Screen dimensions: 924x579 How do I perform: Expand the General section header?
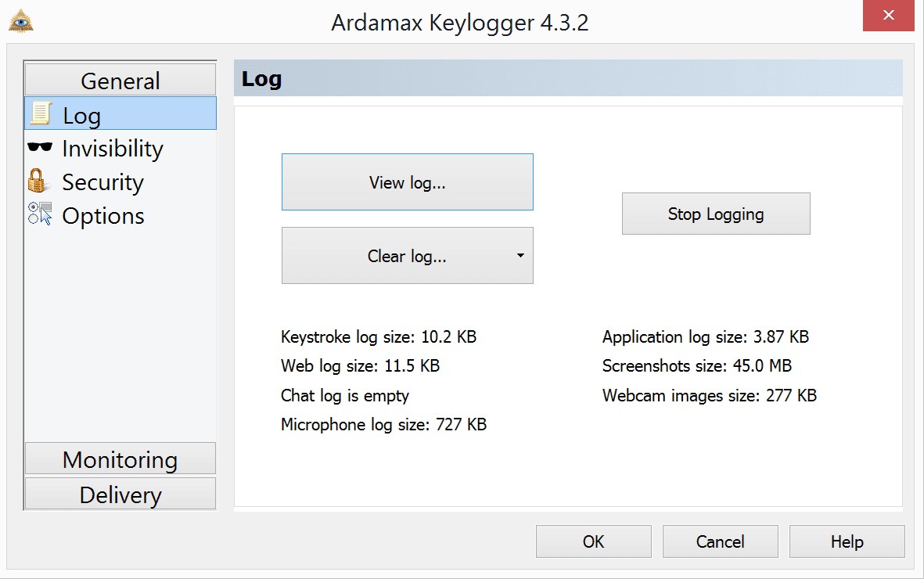(x=120, y=79)
